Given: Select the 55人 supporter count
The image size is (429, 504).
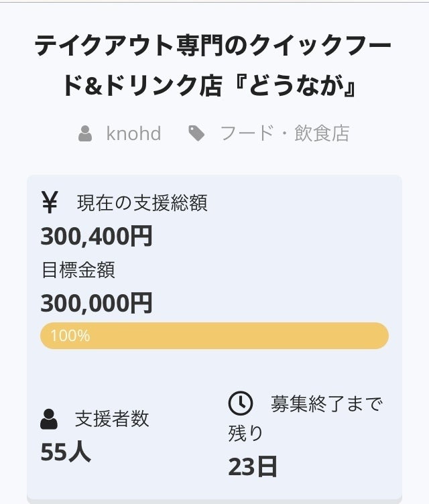Looking at the screenshot, I should click(66, 452).
